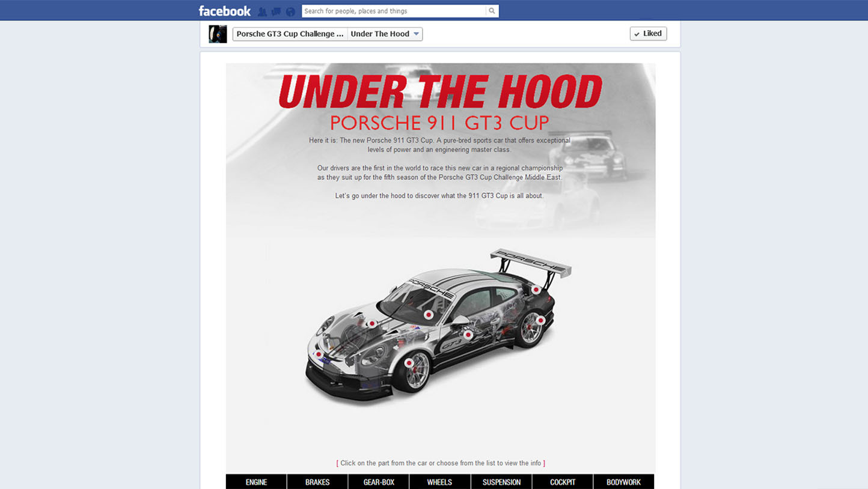The image size is (868, 489).
Task: Click the red hotspot on the front bumper
Action: point(319,354)
